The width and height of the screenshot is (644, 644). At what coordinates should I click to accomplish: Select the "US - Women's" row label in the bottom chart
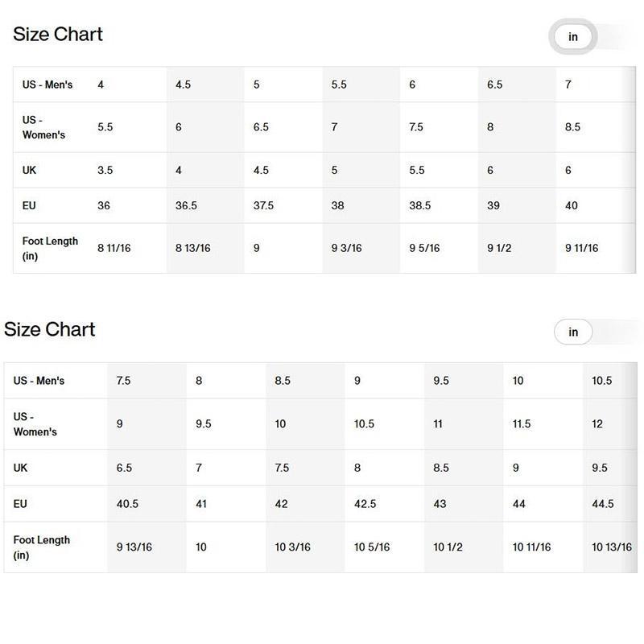pos(35,424)
